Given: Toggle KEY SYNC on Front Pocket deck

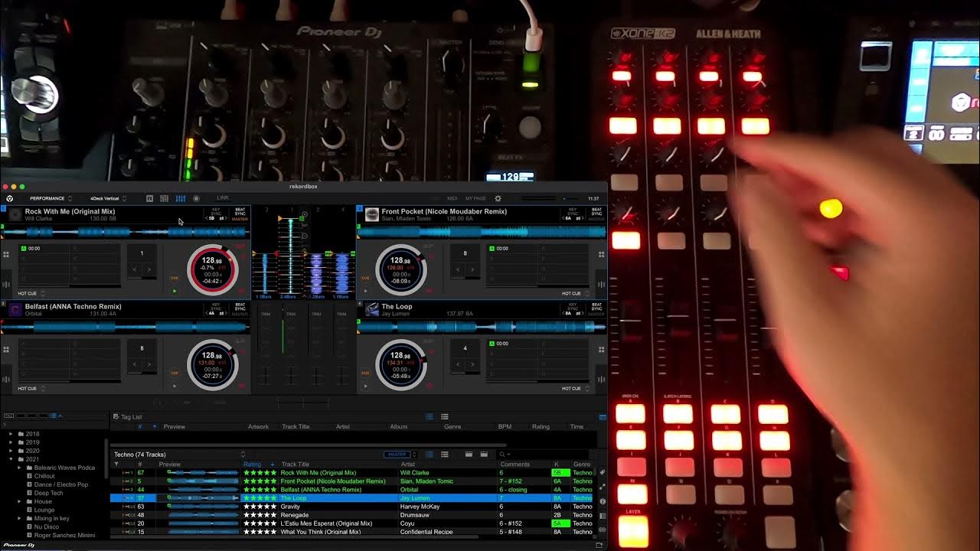Looking at the screenshot, I should (573, 211).
